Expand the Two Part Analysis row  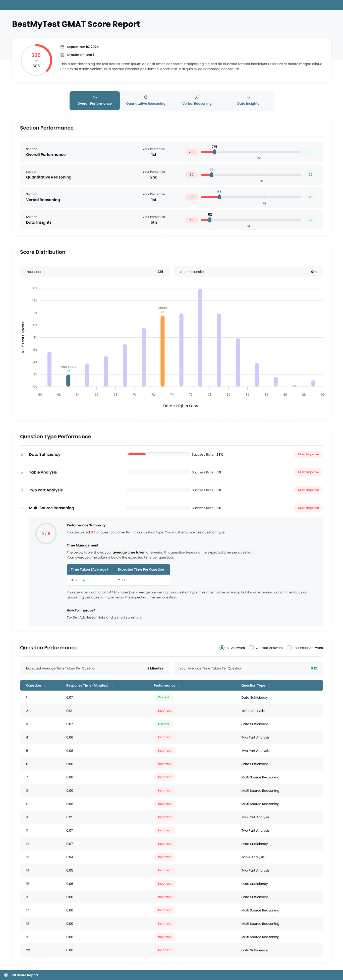22,490
